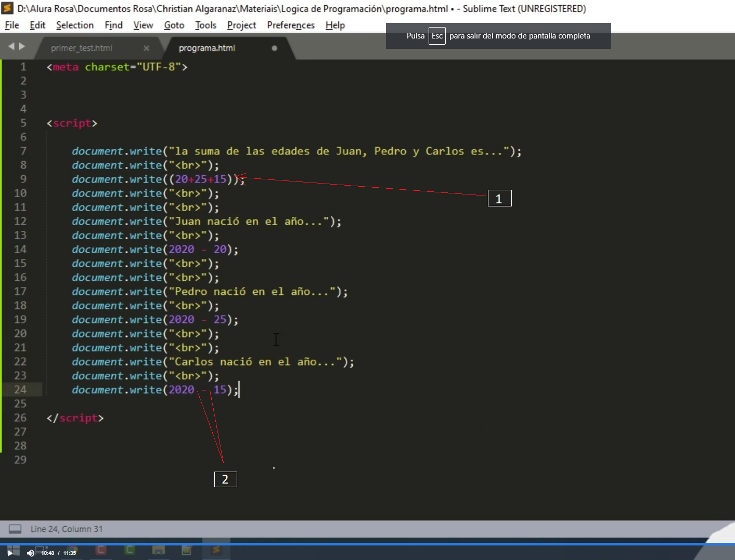Open the Find menu
Image resolution: width=735 pixels, height=560 pixels.
113,25
